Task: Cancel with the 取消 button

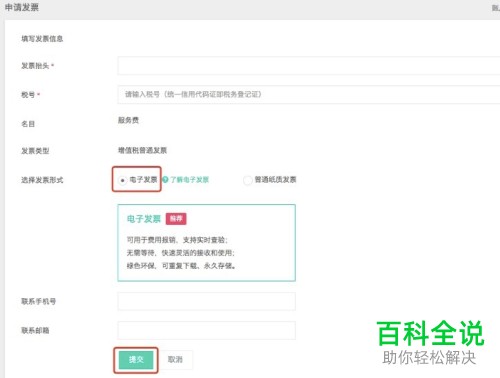Action: click(175, 360)
